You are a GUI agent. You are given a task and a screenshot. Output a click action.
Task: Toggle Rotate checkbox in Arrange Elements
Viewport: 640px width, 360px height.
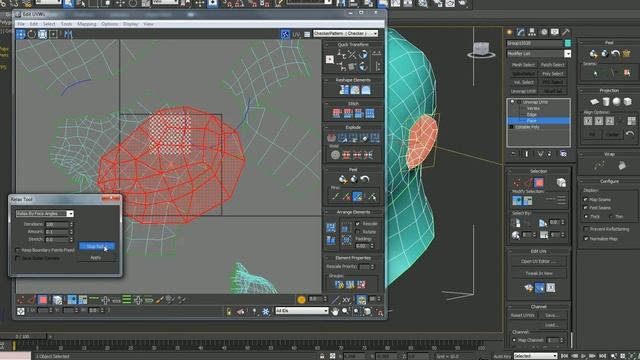click(x=358, y=231)
